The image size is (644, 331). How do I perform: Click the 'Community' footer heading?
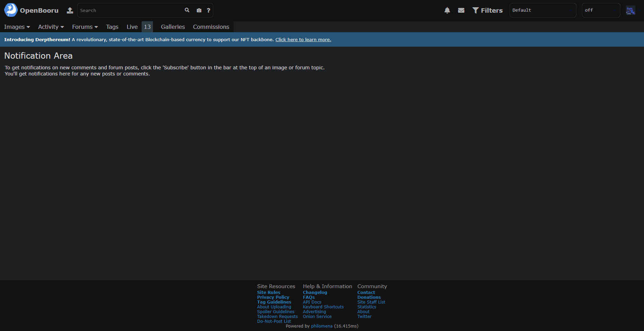(x=372, y=286)
